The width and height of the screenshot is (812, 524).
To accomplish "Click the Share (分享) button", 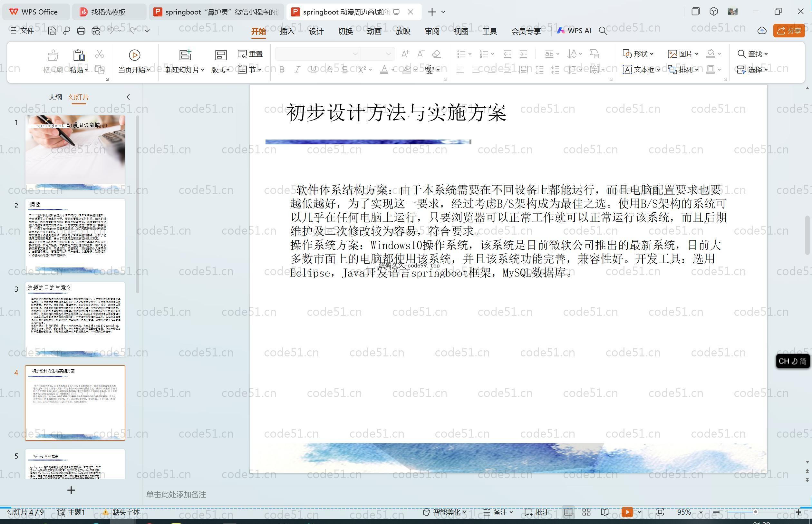I will (789, 31).
